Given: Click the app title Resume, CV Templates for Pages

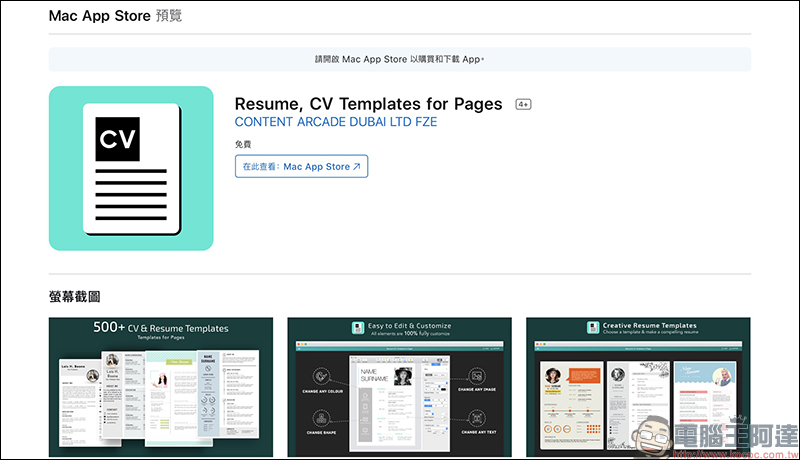Looking at the screenshot, I should coord(368,104).
